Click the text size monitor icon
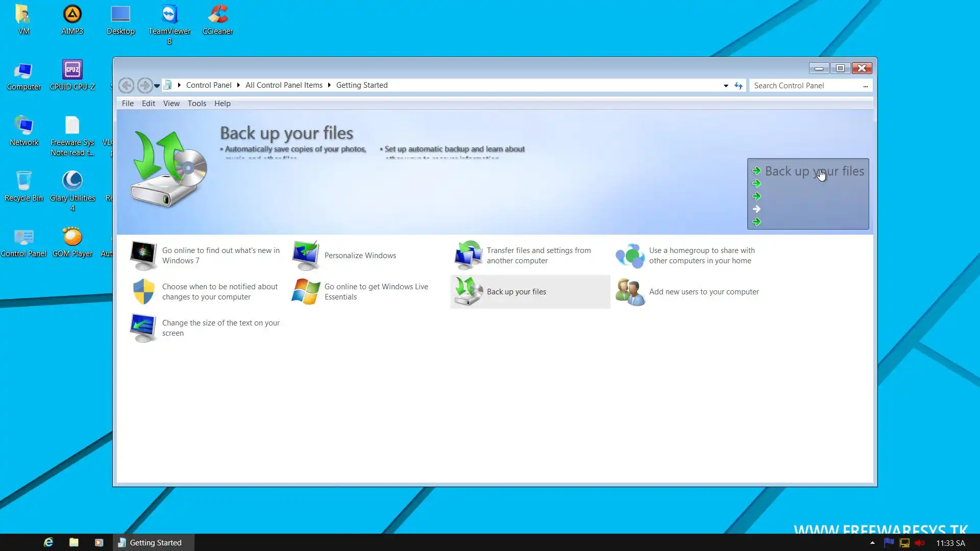This screenshot has height=551, width=980. [143, 328]
